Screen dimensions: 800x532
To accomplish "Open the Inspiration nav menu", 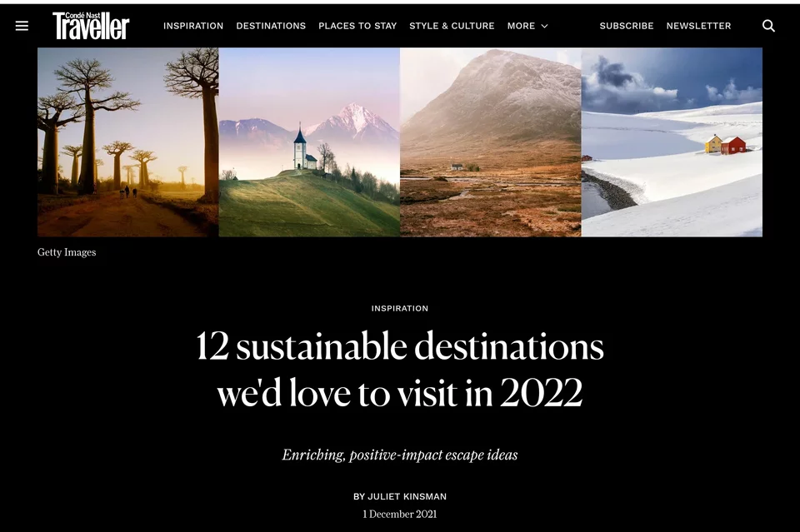I will (x=193, y=26).
